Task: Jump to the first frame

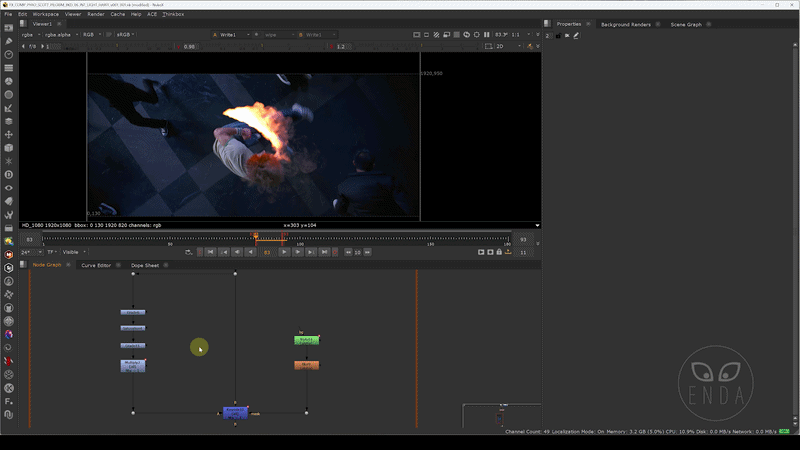Action: [210, 252]
